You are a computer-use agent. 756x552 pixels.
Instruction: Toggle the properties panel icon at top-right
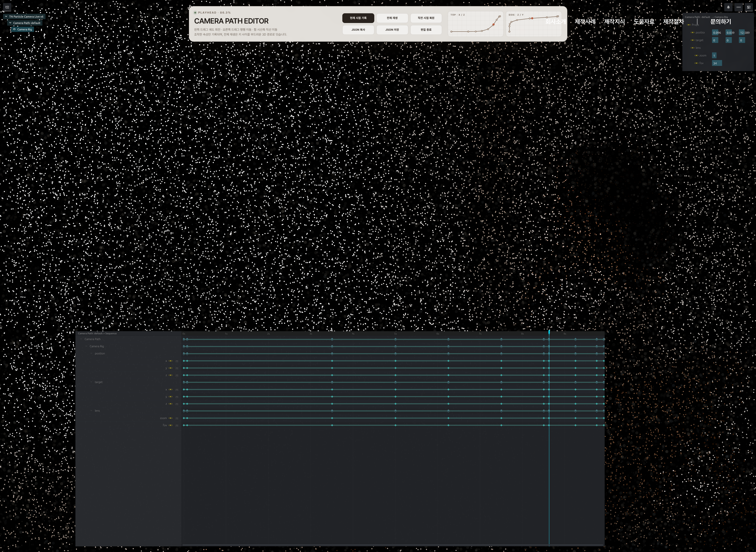click(x=749, y=7)
